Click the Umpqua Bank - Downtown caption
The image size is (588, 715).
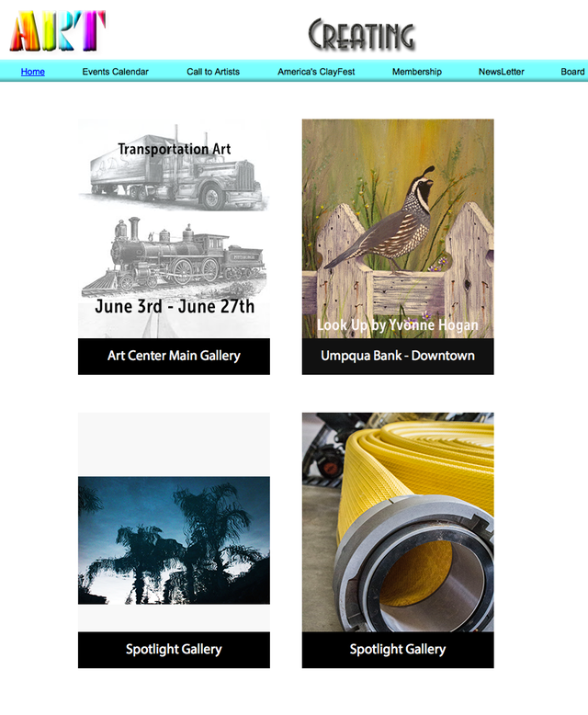(x=398, y=357)
